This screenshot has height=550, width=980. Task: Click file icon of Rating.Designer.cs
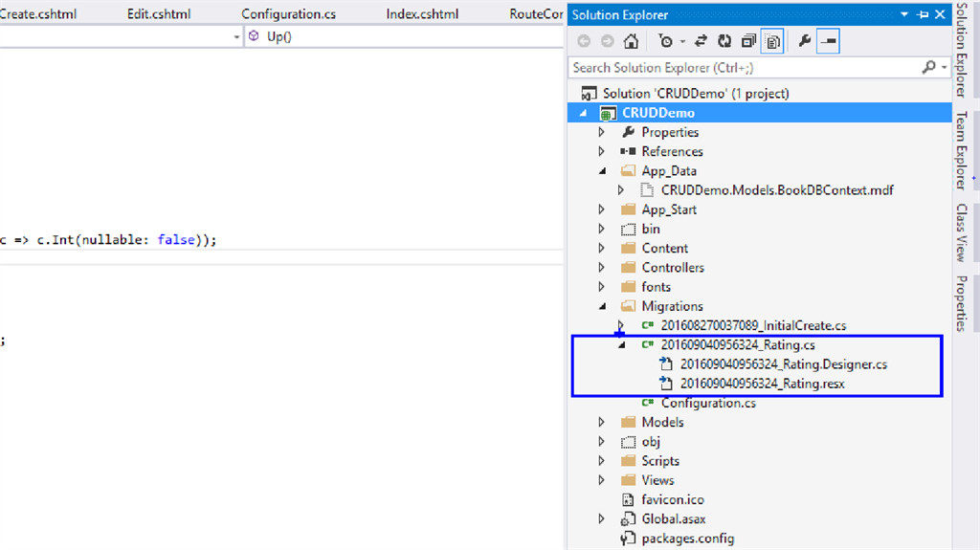click(x=667, y=364)
